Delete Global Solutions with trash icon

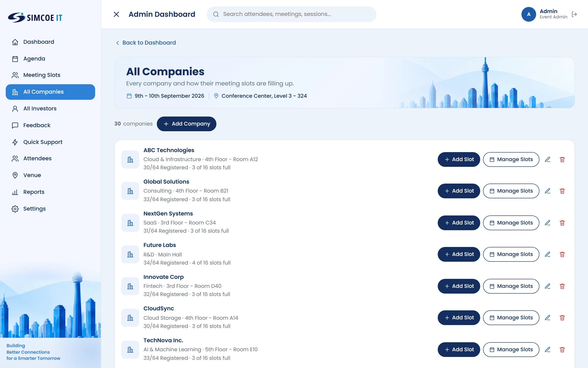(562, 191)
